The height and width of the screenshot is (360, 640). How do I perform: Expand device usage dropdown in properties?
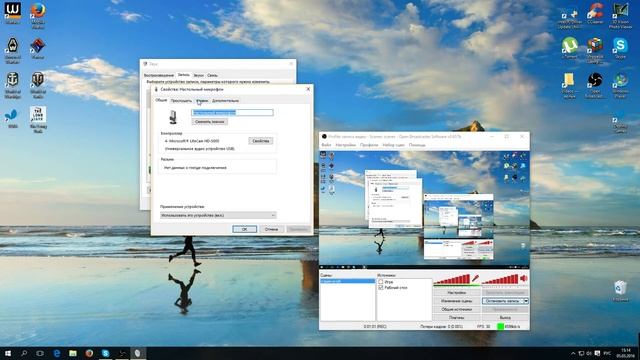tap(218, 215)
